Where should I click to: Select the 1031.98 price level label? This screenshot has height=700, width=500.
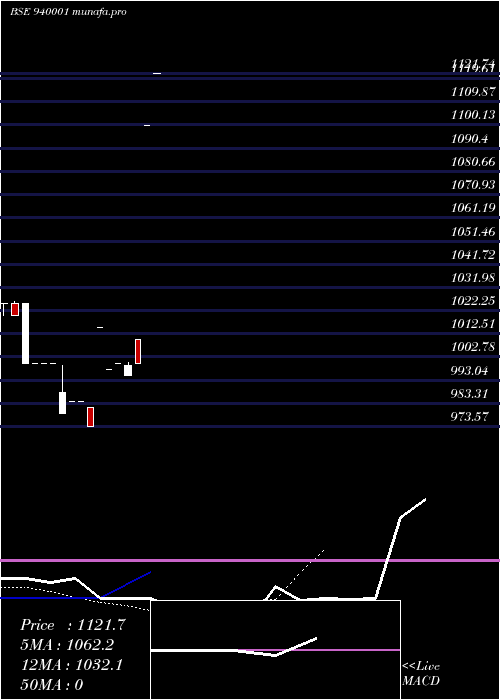(x=473, y=278)
